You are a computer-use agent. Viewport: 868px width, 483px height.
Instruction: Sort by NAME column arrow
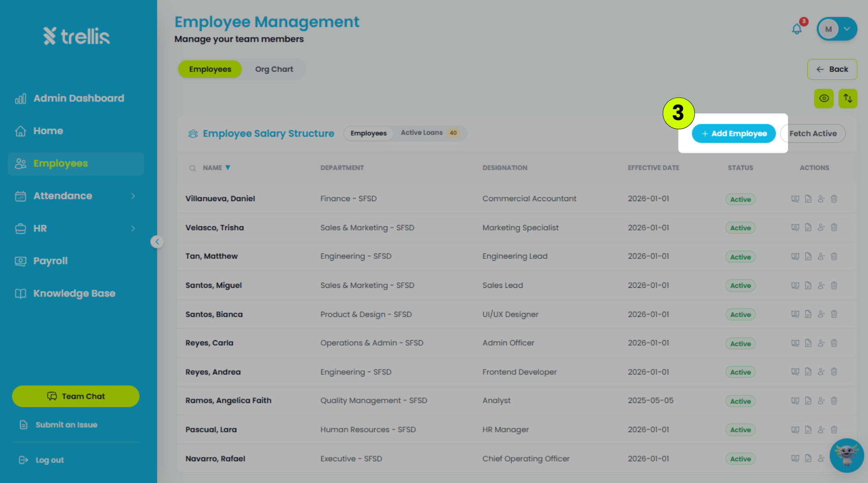tap(228, 168)
